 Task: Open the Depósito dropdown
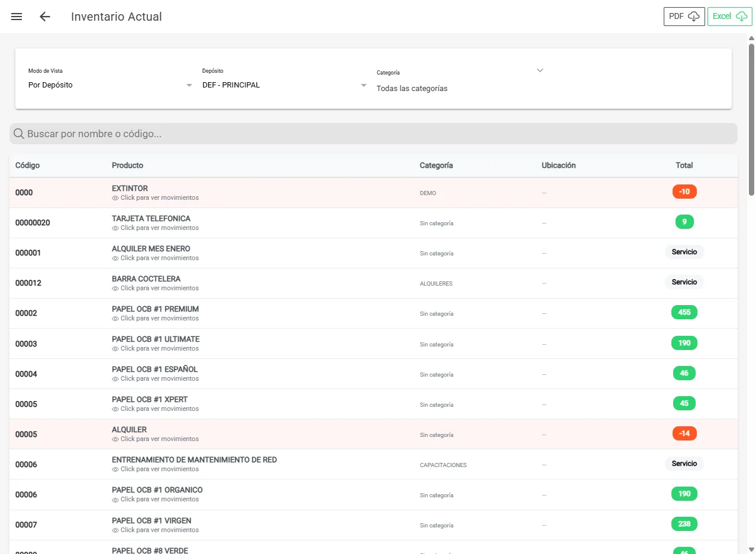point(285,85)
